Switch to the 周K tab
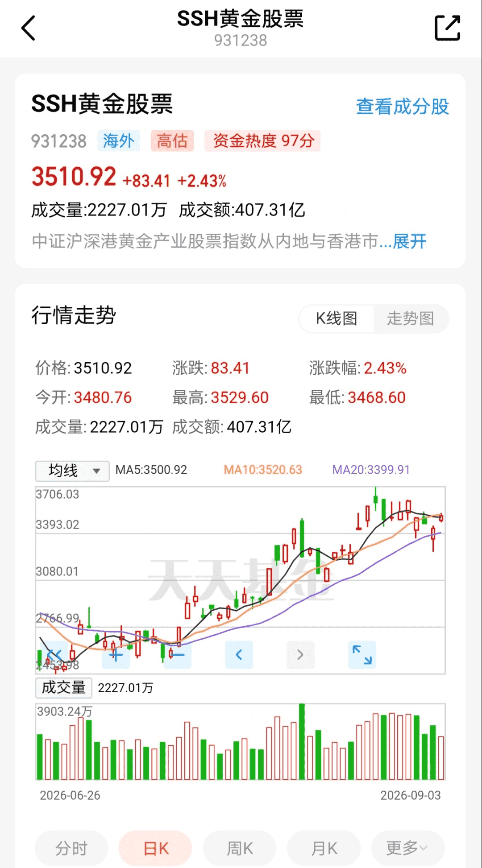This screenshot has height=868, width=482. point(240,848)
